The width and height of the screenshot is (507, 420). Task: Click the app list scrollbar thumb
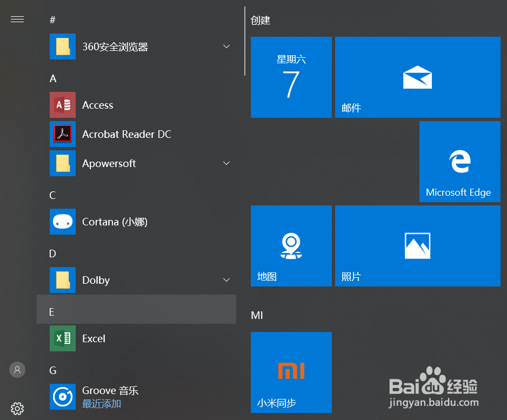(245, 41)
